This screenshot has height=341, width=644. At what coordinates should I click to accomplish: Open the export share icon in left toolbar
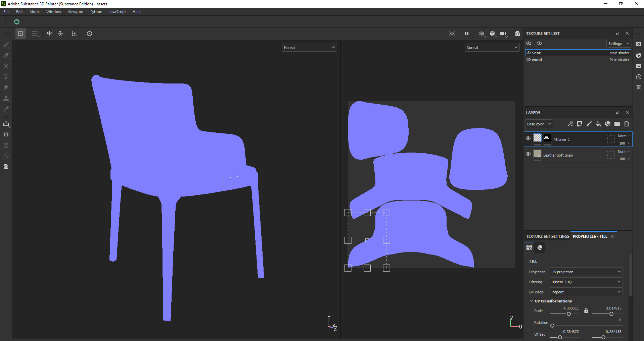coord(6,124)
